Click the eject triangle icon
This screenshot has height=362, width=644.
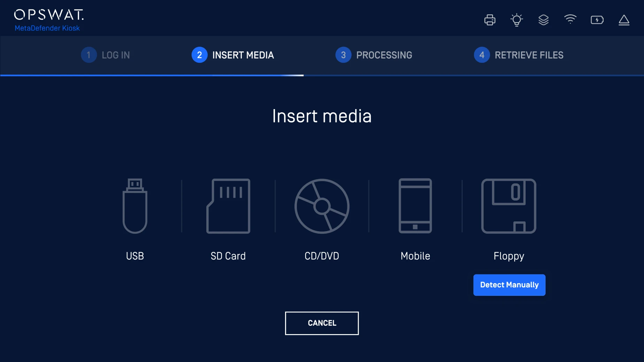point(624,20)
